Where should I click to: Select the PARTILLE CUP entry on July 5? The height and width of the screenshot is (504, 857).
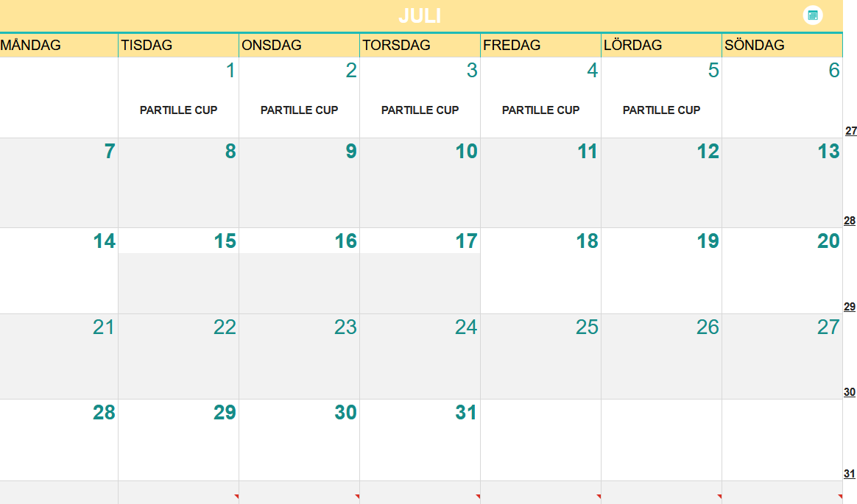pos(661,110)
